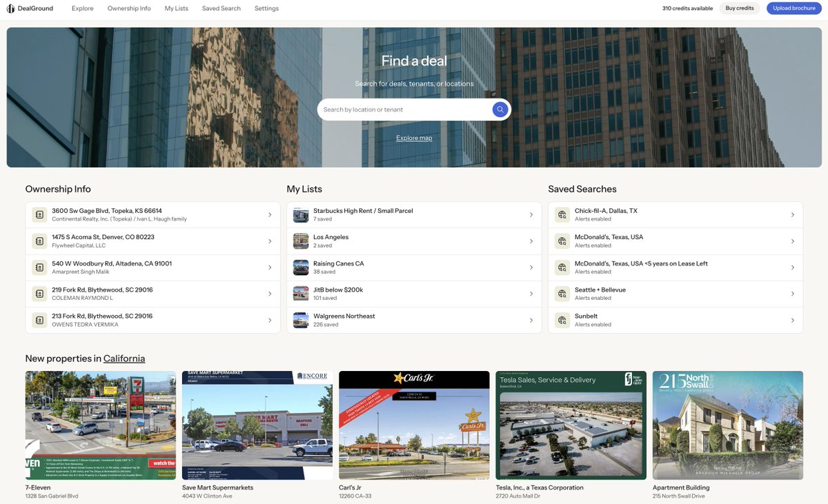The height and width of the screenshot is (504, 828).
Task: Click JitB below $200k list name
Action: pyautogui.click(x=338, y=290)
